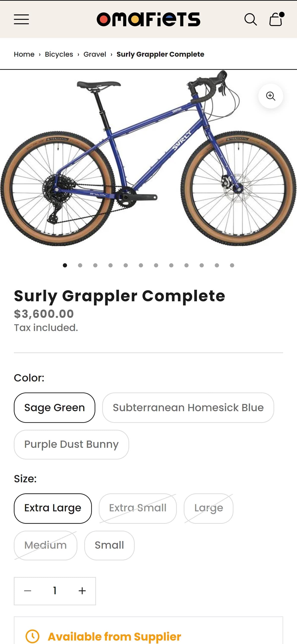The width and height of the screenshot is (297, 644).
Task: Choose the Medium size option
Action: [x=46, y=545]
